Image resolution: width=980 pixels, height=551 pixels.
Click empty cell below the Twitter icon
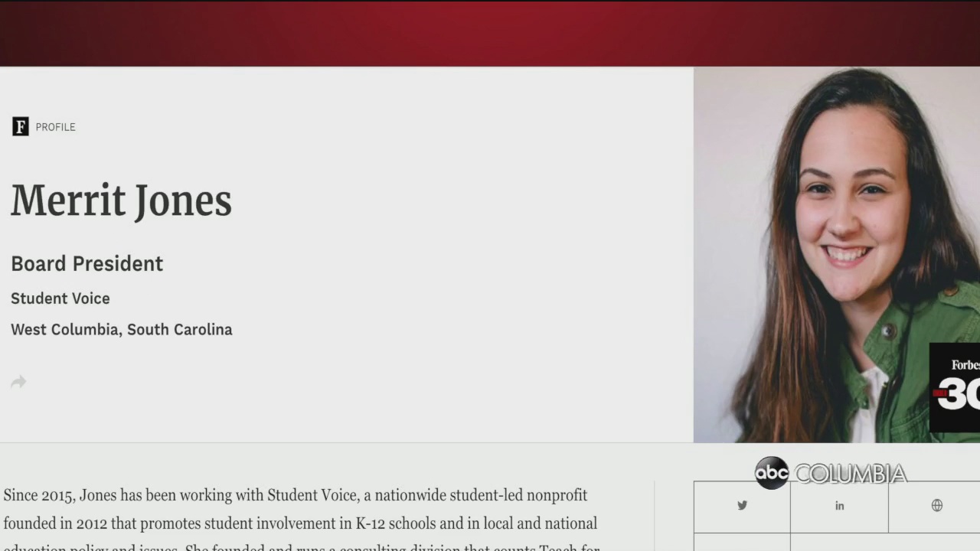pos(742,542)
